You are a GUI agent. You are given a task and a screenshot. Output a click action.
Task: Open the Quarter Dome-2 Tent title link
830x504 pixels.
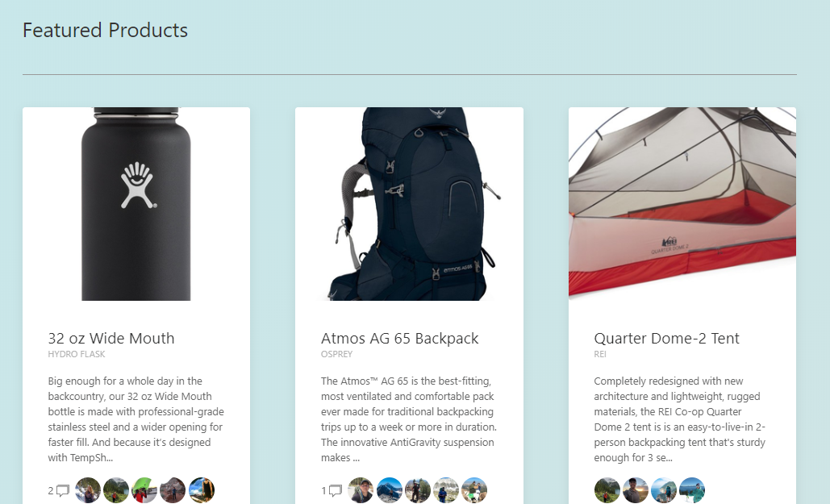pyautogui.click(x=666, y=338)
